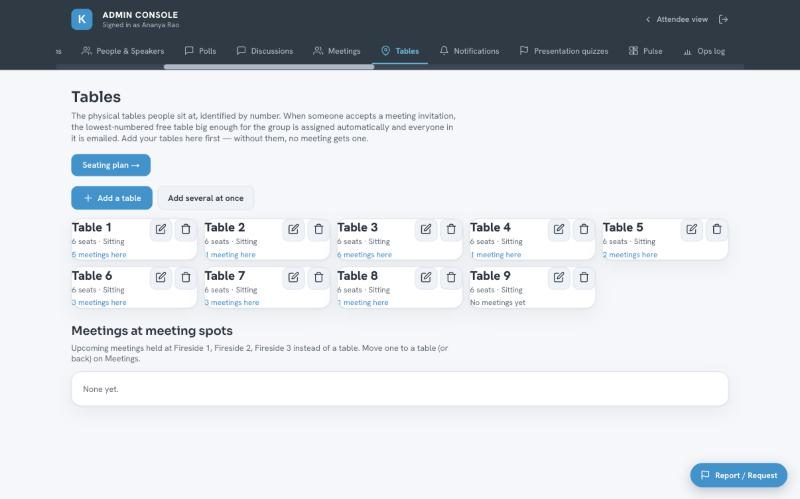Click the sign-out icon in the header

click(x=723, y=19)
